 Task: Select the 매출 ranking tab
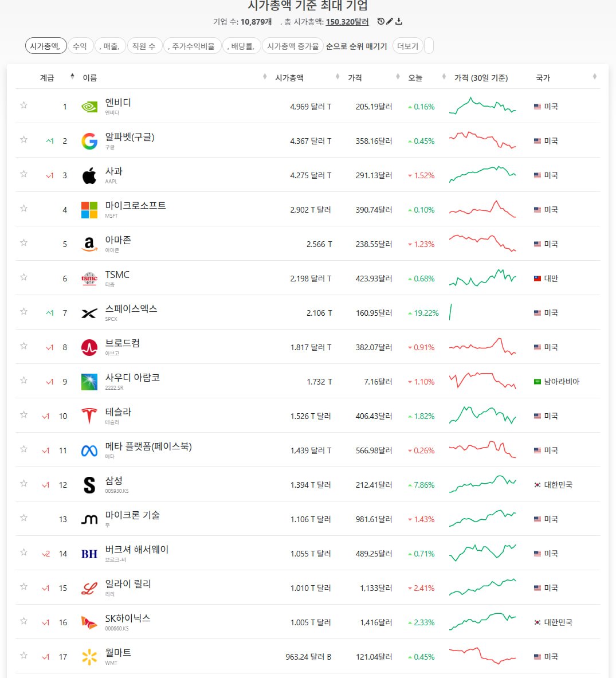110,46
